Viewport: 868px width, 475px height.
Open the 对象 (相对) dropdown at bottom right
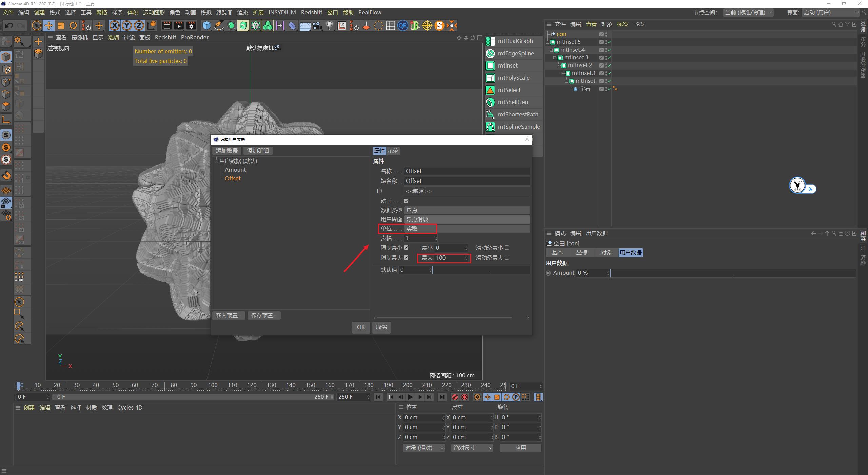pyautogui.click(x=423, y=448)
